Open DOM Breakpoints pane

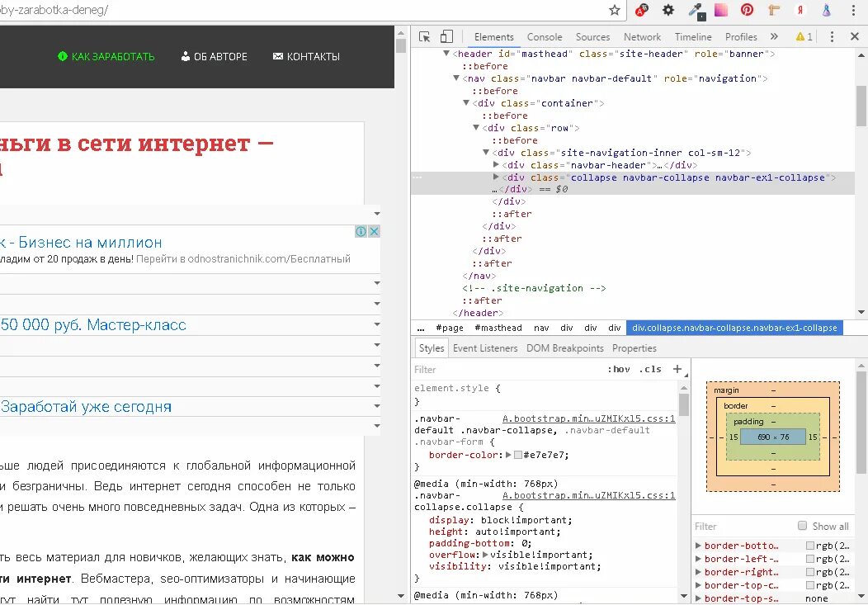pyautogui.click(x=564, y=348)
